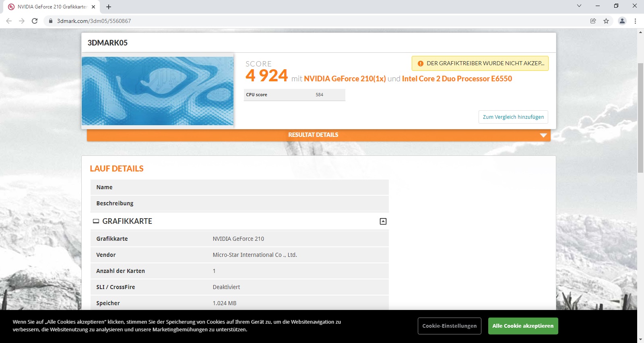Click the driver not accepted warning banner
Image resolution: width=644 pixels, height=343 pixels.
pos(480,64)
